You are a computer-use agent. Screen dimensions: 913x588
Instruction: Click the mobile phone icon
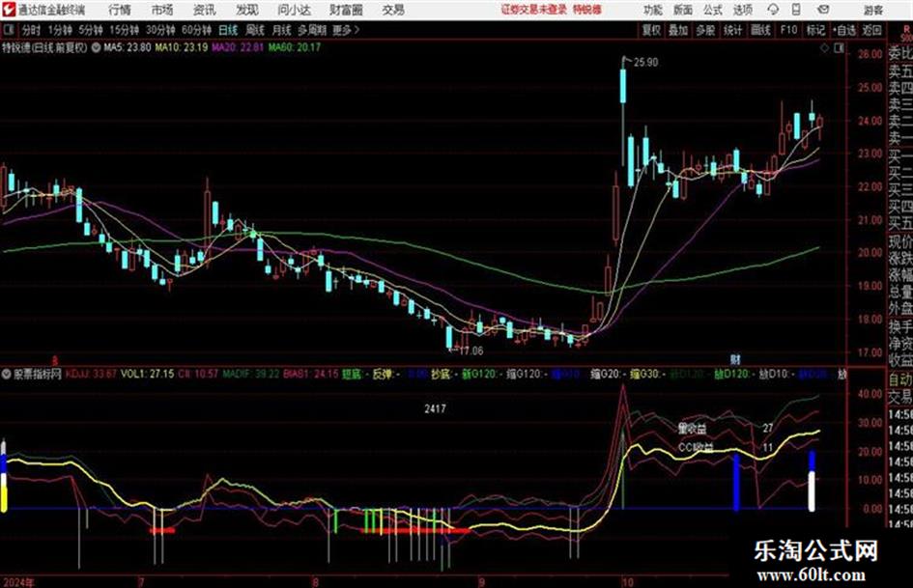click(x=796, y=10)
